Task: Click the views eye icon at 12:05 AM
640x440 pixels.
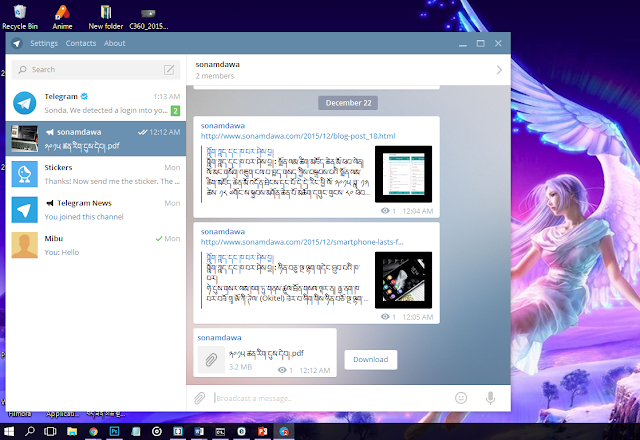Action: [385, 317]
